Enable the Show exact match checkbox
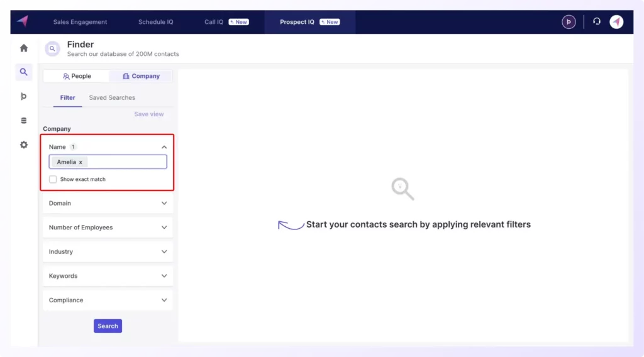The width and height of the screenshot is (644, 357). tap(53, 179)
